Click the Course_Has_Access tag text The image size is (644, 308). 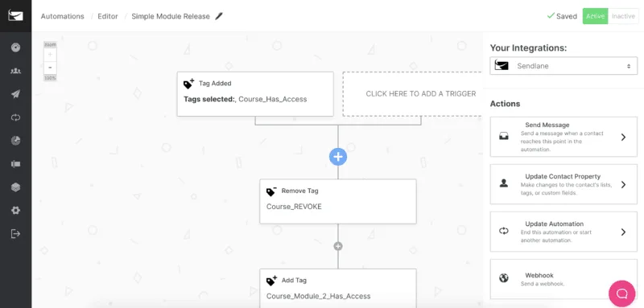coord(273,99)
